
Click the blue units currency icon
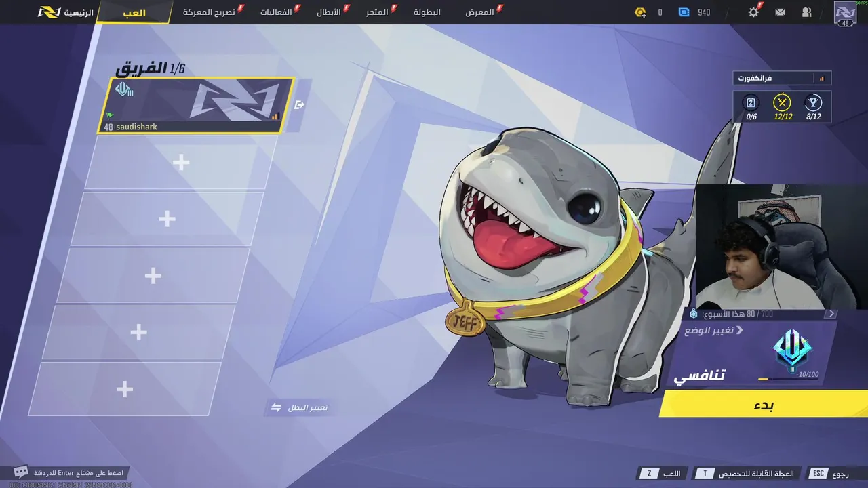[684, 12]
